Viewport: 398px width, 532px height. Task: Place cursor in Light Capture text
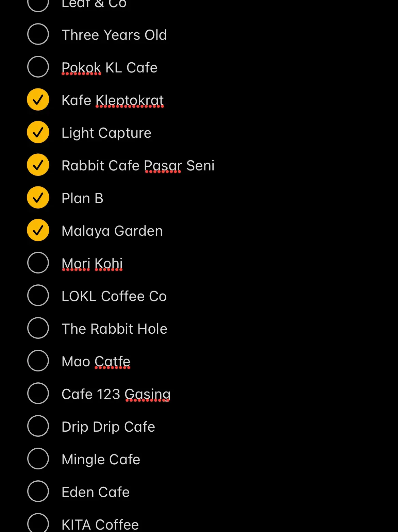coord(106,133)
